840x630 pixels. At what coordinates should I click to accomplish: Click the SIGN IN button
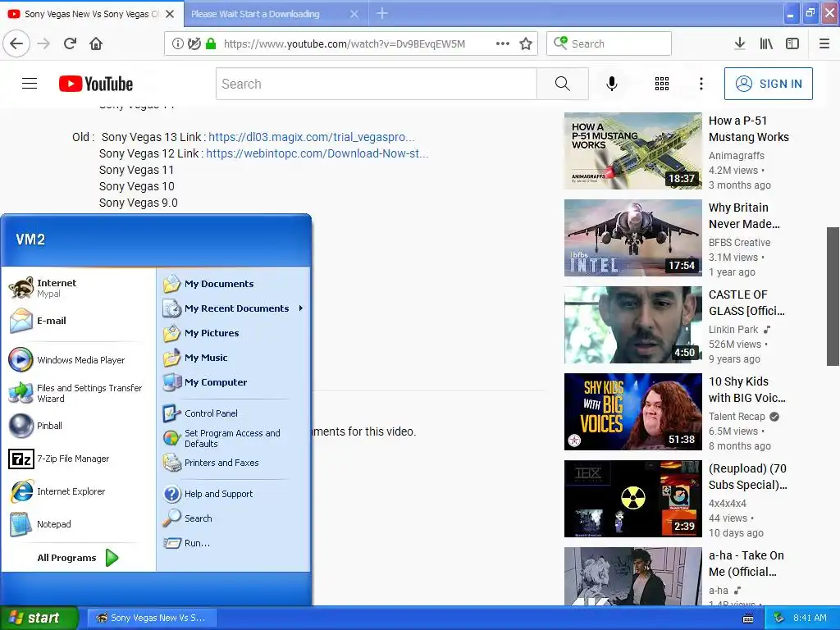click(768, 84)
